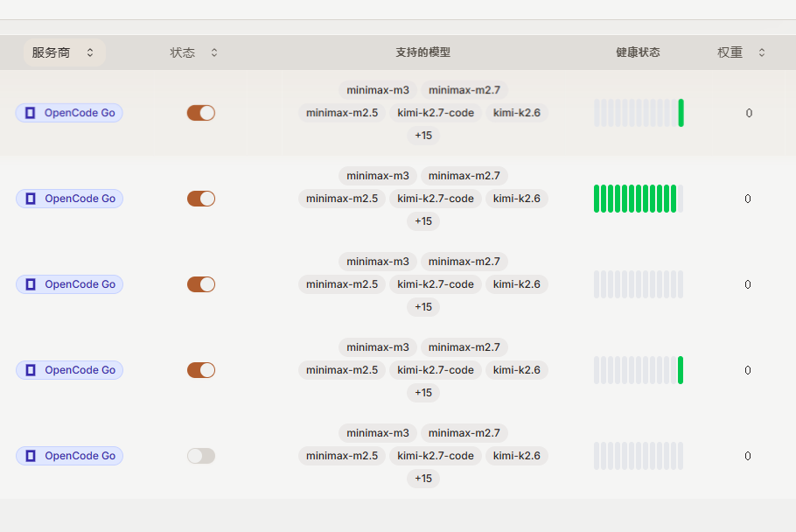This screenshot has width=796, height=532.
Task: Click the minimax-m2.5 tag in third row
Action: point(342,284)
